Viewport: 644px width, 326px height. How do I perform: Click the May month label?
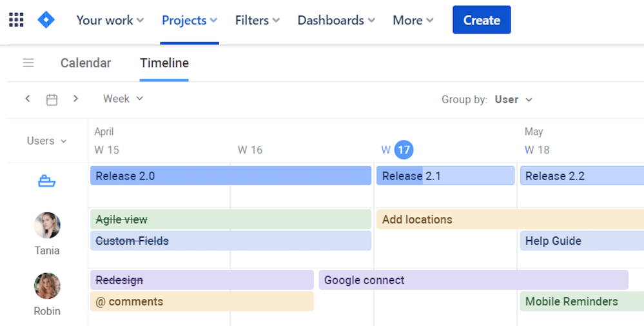[x=534, y=132]
